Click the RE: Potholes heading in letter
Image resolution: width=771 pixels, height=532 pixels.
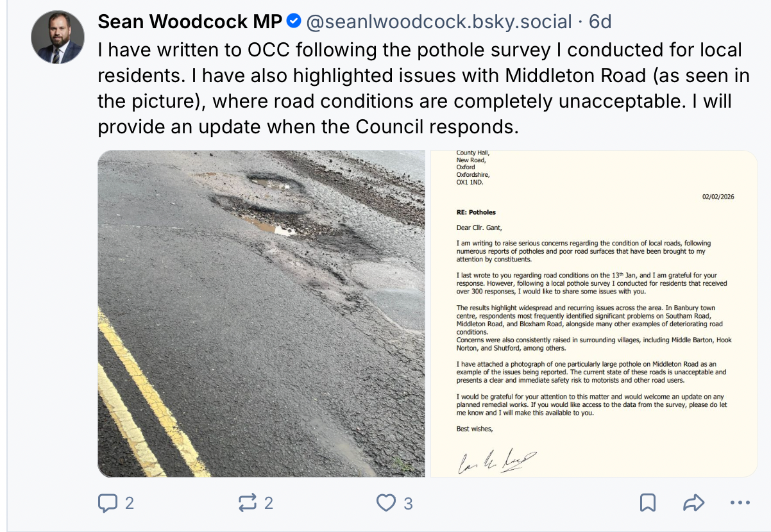pyautogui.click(x=476, y=212)
